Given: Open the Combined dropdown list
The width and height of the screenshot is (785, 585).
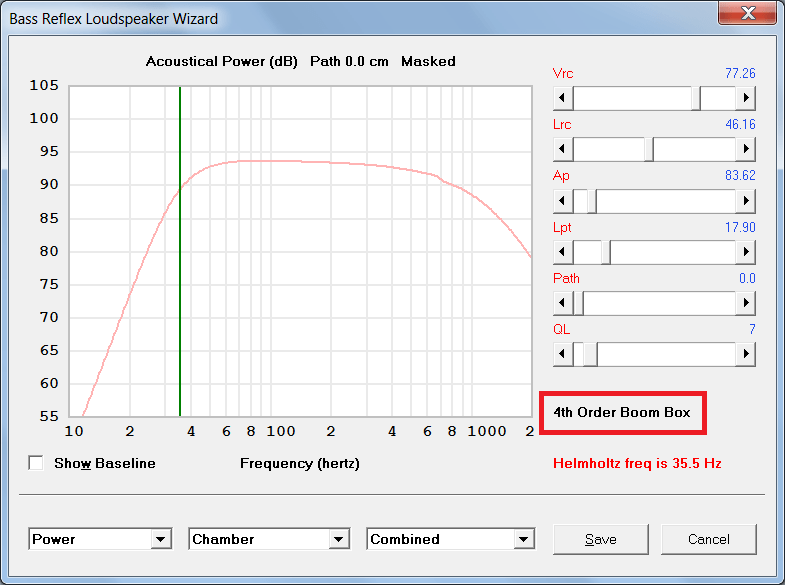Looking at the screenshot, I should point(524,539).
